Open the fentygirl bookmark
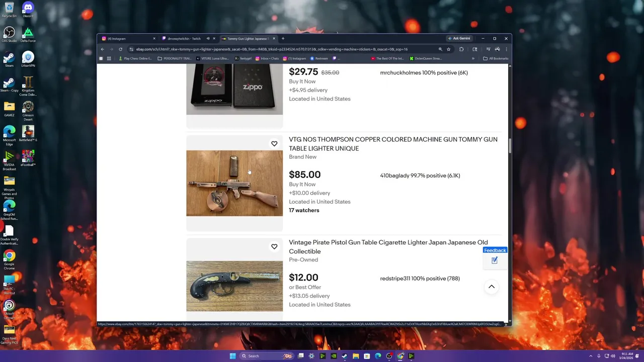This screenshot has width=644, height=362. point(243,58)
